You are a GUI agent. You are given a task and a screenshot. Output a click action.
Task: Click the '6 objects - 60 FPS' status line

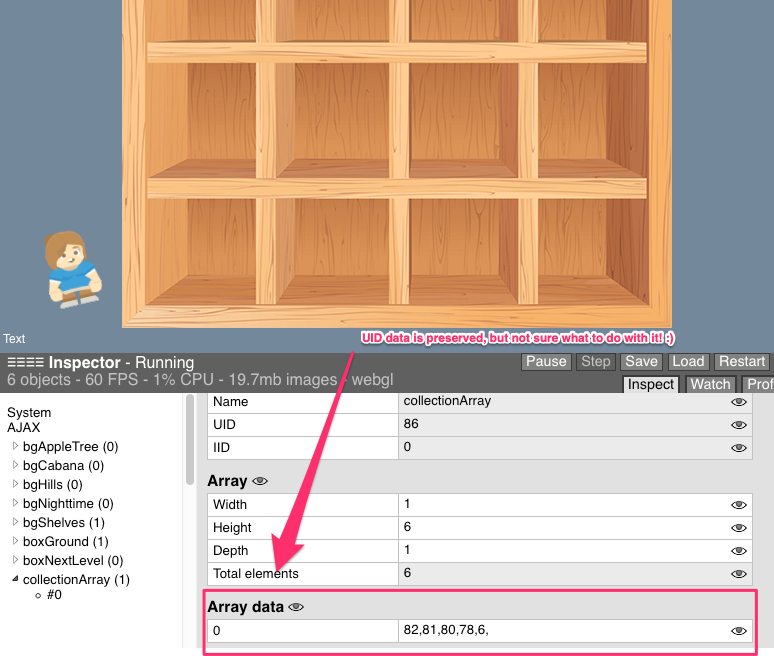[200, 380]
